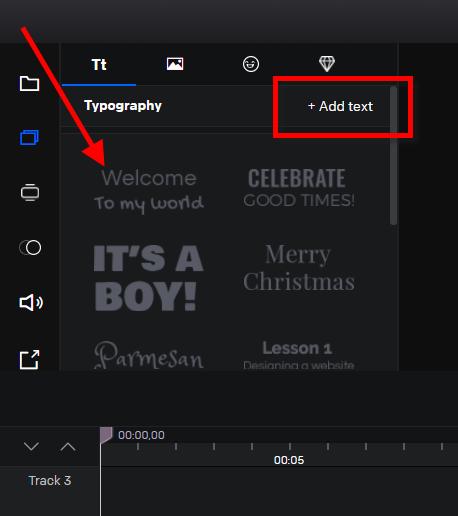The width and height of the screenshot is (458, 516).
Task: Choose the Celebrate Good Times template
Action: [x=299, y=188]
